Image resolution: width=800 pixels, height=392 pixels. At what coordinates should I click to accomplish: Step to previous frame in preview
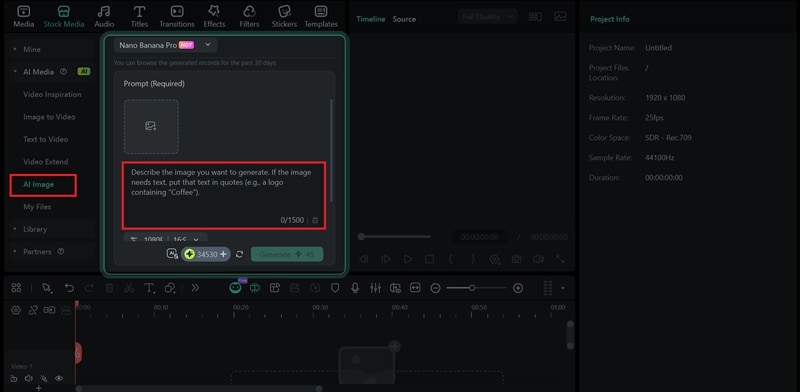(364, 259)
